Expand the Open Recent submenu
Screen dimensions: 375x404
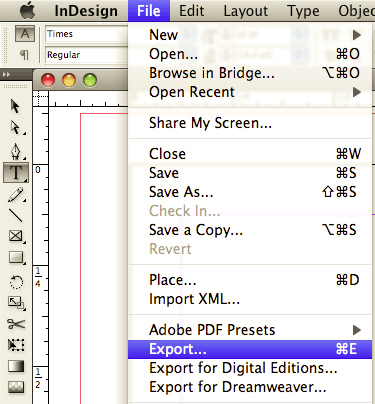250,92
